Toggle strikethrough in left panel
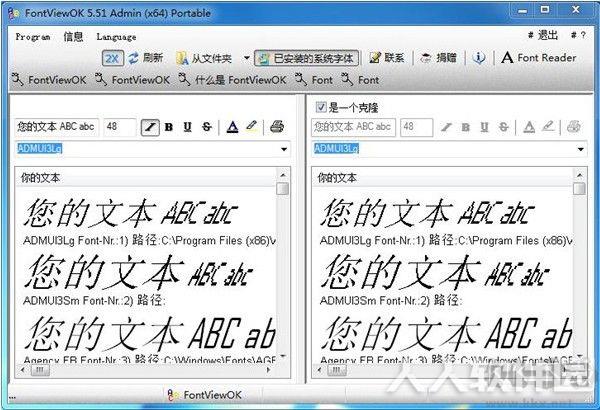The image size is (600, 410). [x=207, y=127]
